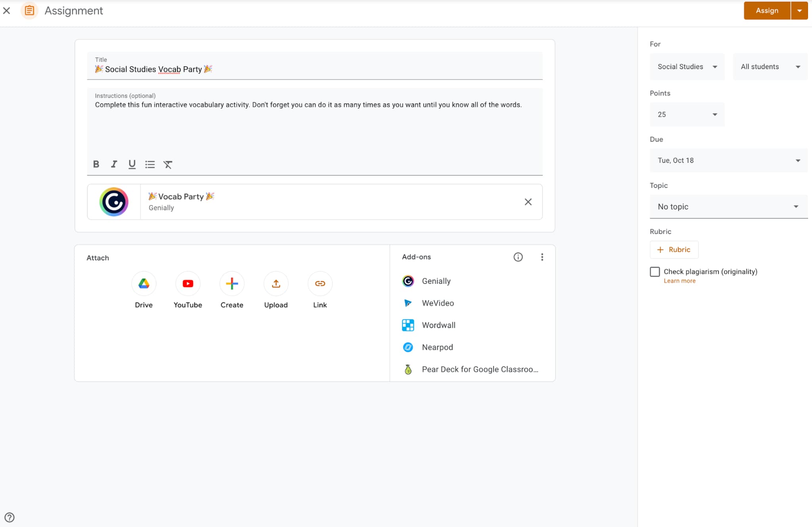Apply underline formatting to instructions

132,164
